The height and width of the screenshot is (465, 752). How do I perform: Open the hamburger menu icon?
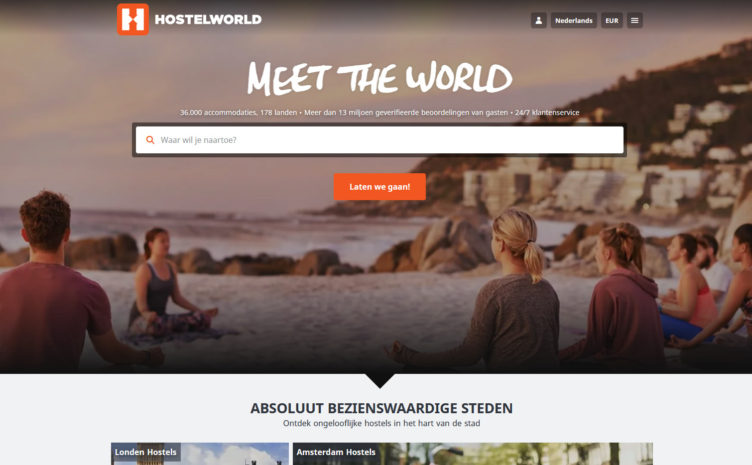[634, 21]
